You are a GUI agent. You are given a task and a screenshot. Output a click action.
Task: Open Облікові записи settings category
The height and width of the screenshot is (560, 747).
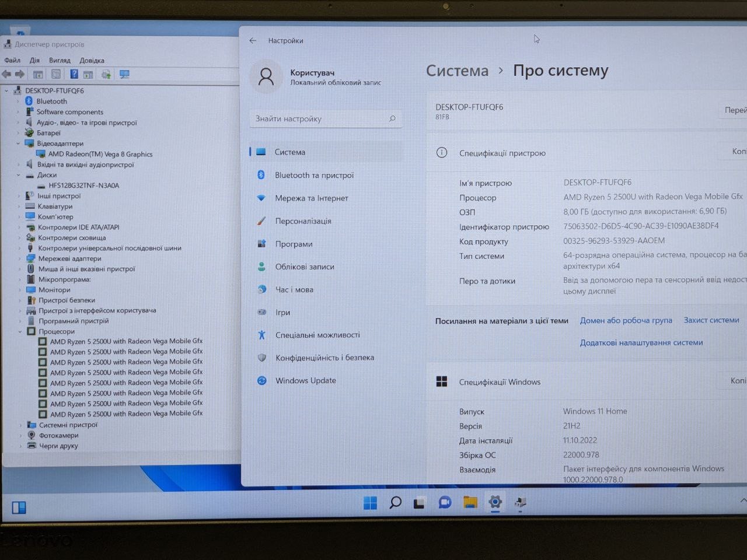point(326,267)
